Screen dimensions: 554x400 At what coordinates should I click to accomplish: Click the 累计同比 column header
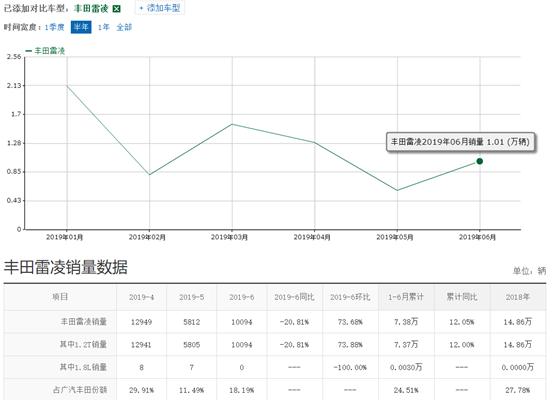click(462, 297)
